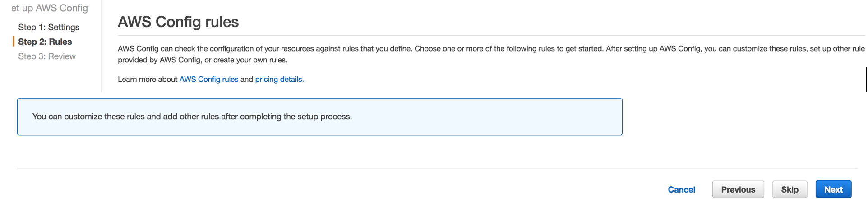Click the divider line under the page heading
868x216 pixels.
(x=491, y=35)
